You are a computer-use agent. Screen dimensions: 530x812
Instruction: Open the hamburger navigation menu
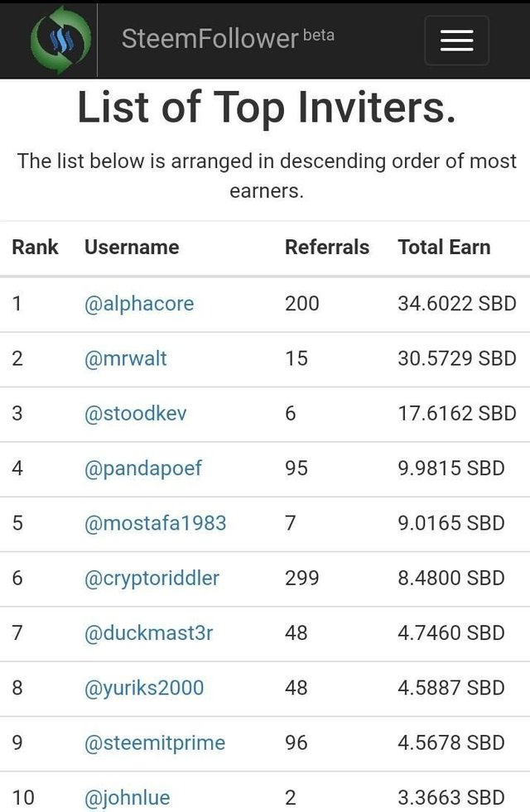tap(456, 41)
